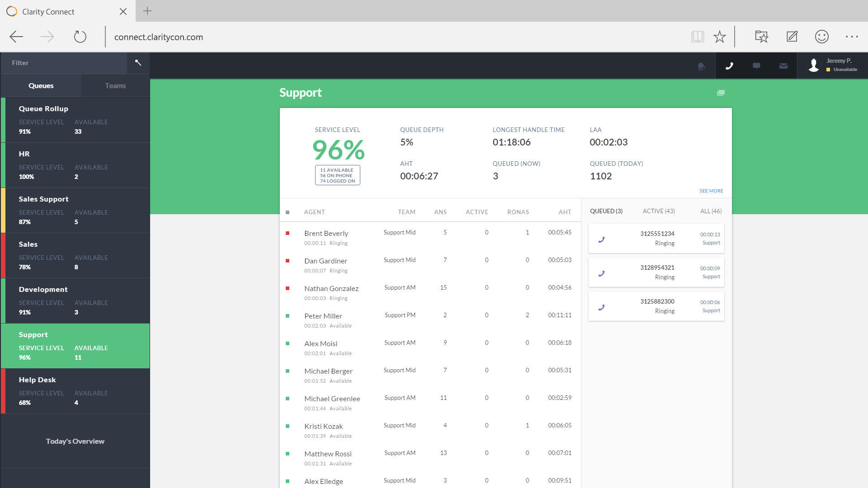Click the search icon beside the Filter box

pyautogui.click(x=138, y=63)
